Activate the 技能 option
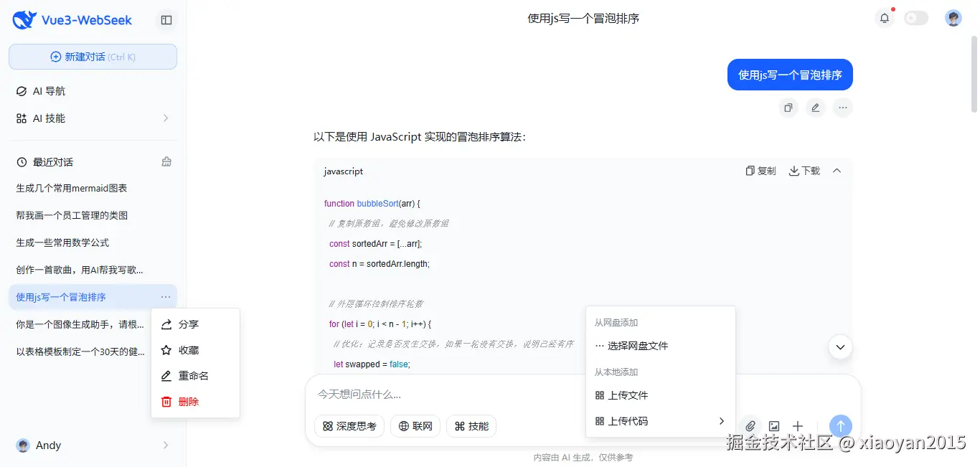The width and height of the screenshot is (980, 467). click(x=471, y=425)
